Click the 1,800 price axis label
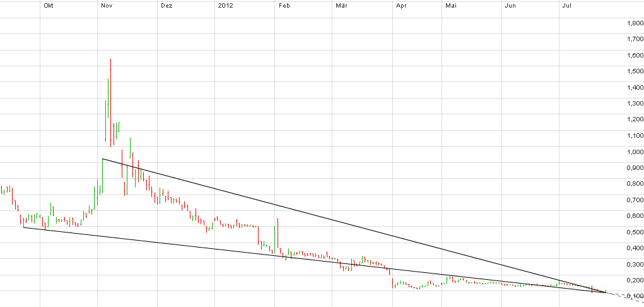 (635, 23)
